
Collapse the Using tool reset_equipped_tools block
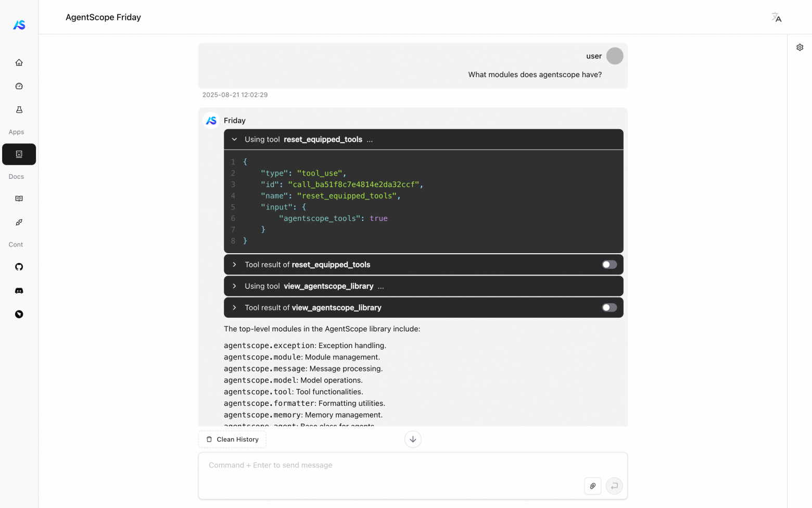(234, 140)
